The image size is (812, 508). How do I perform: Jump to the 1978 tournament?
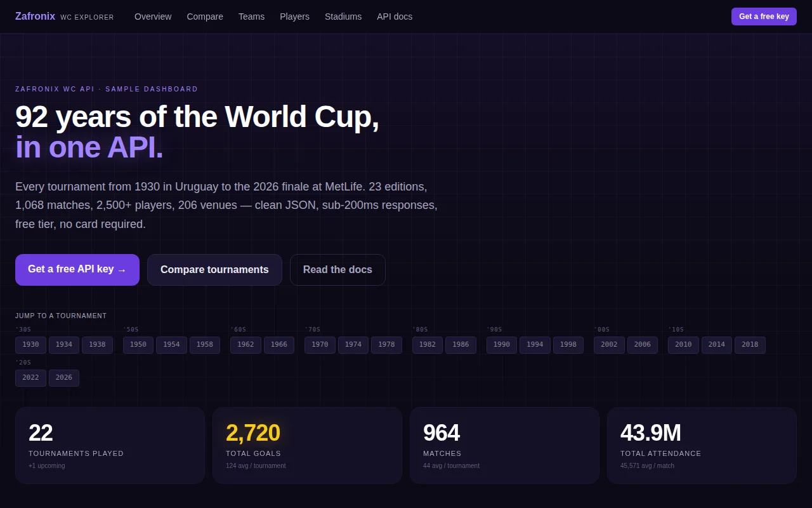(x=386, y=345)
